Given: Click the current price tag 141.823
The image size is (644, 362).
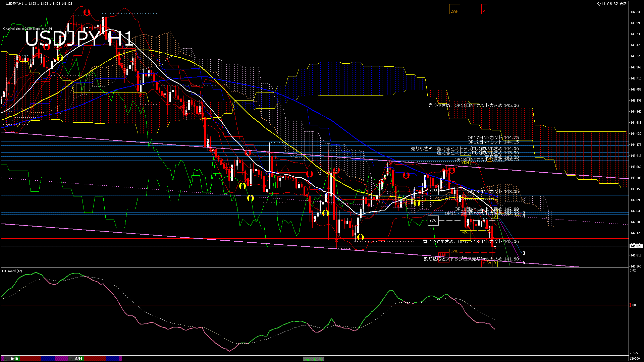Looking at the screenshot, I should coord(636,246).
